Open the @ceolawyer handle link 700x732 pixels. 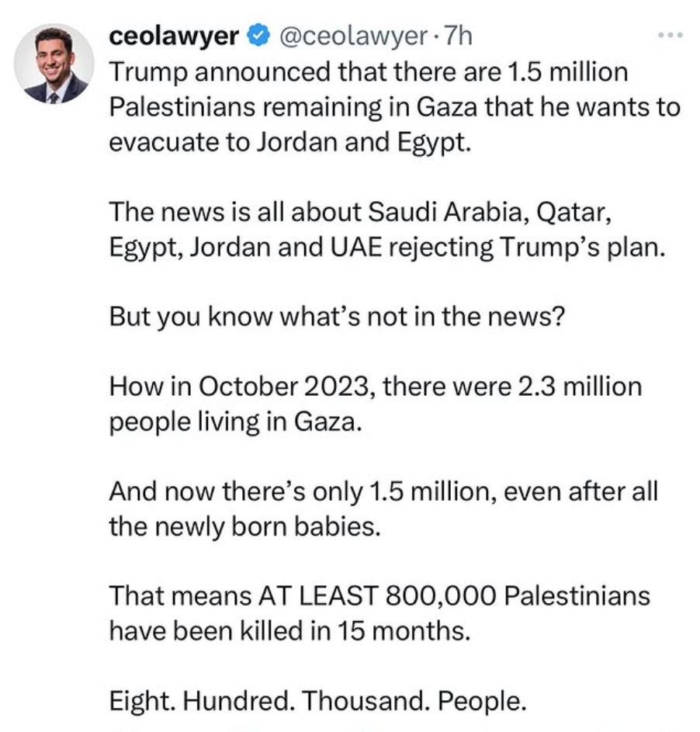tap(348, 36)
